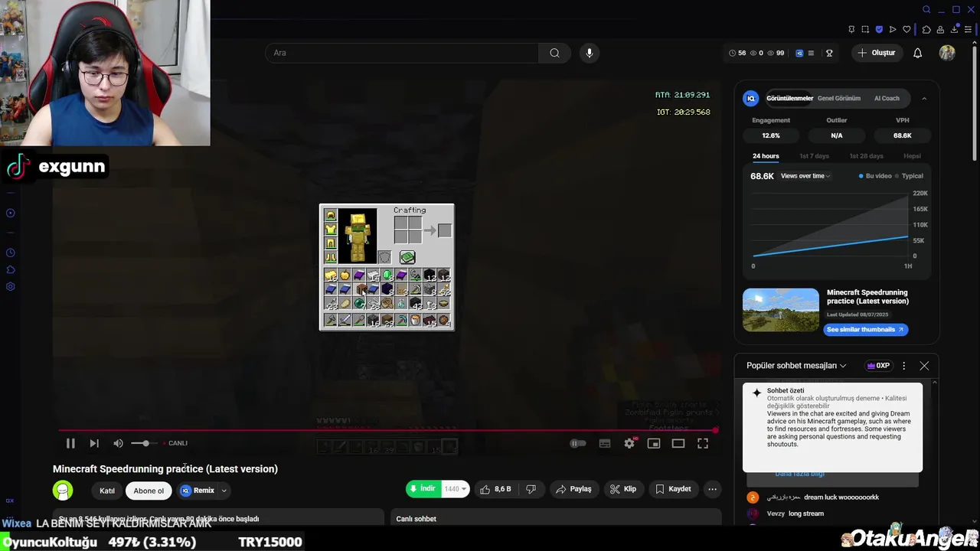Select the 1st 7 days range

tap(814, 156)
